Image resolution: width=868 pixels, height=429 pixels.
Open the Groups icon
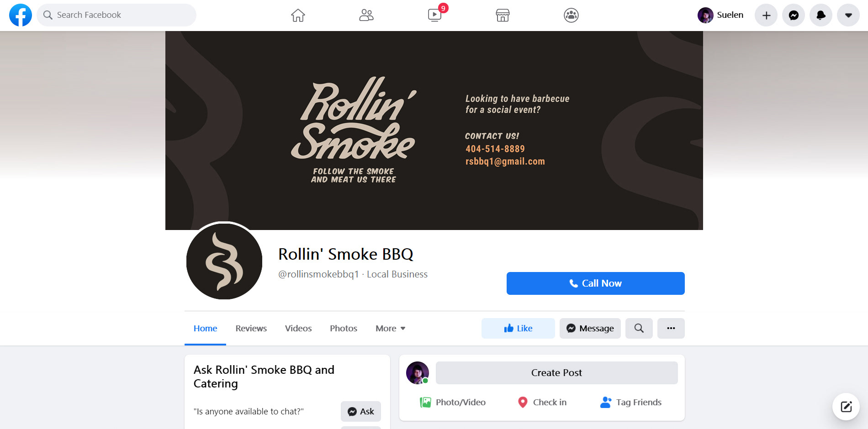(571, 16)
